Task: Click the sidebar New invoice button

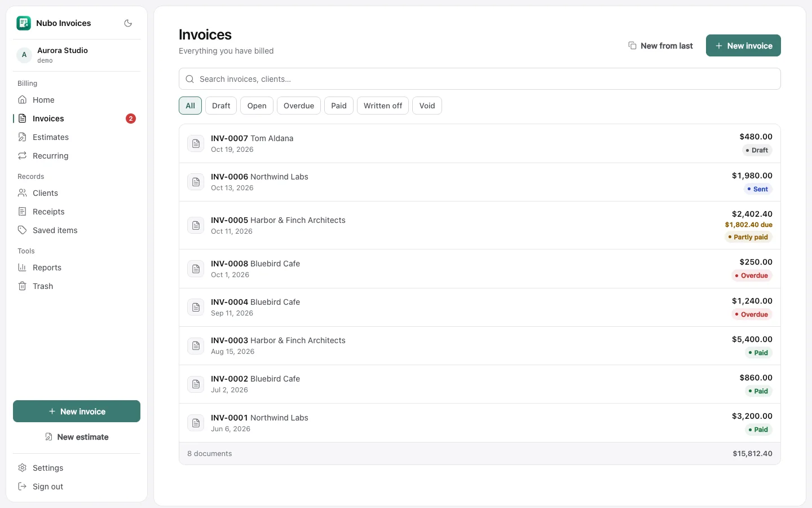Action: click(77, 411)
